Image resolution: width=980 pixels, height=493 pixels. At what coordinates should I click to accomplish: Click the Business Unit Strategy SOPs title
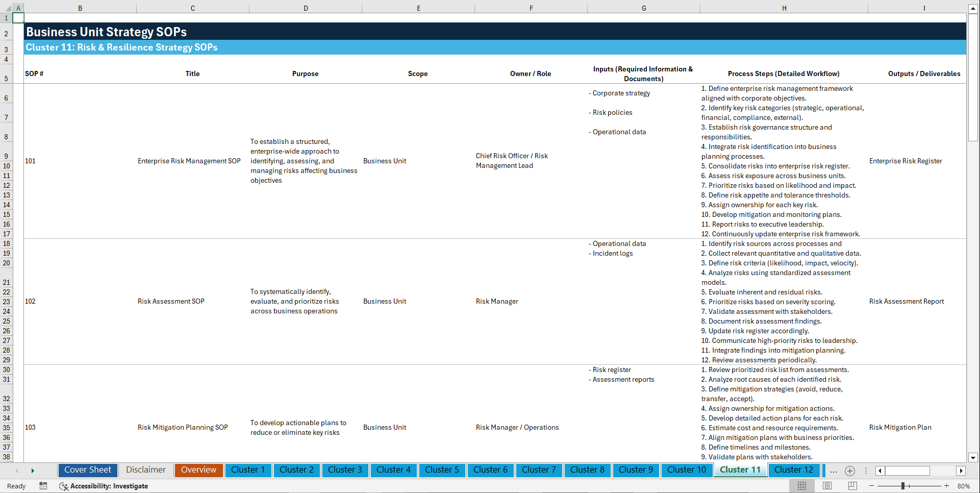click(x=106, y=32)
